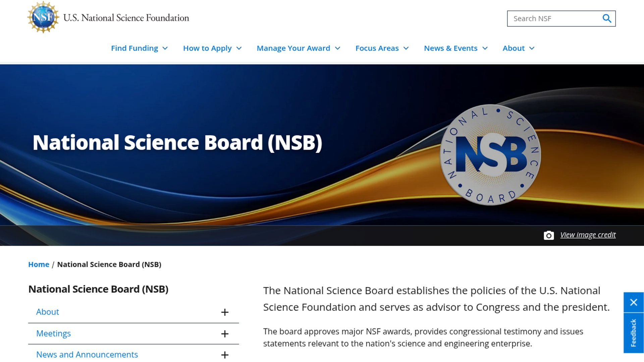This screenshot has width=644, height=362.
Task: Open Manage Your Award menu
Action: [298, 48]
